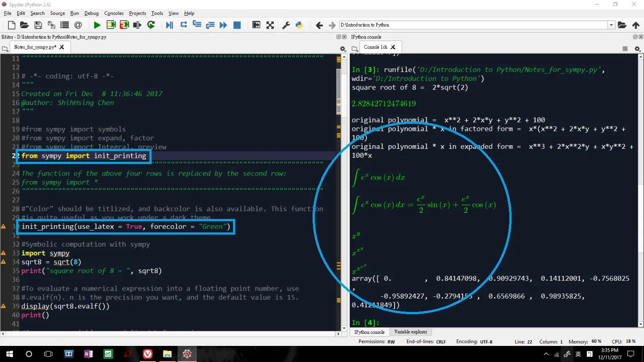644x362 pixels.
Task: Open the Source menu
Action: (57, 13)
